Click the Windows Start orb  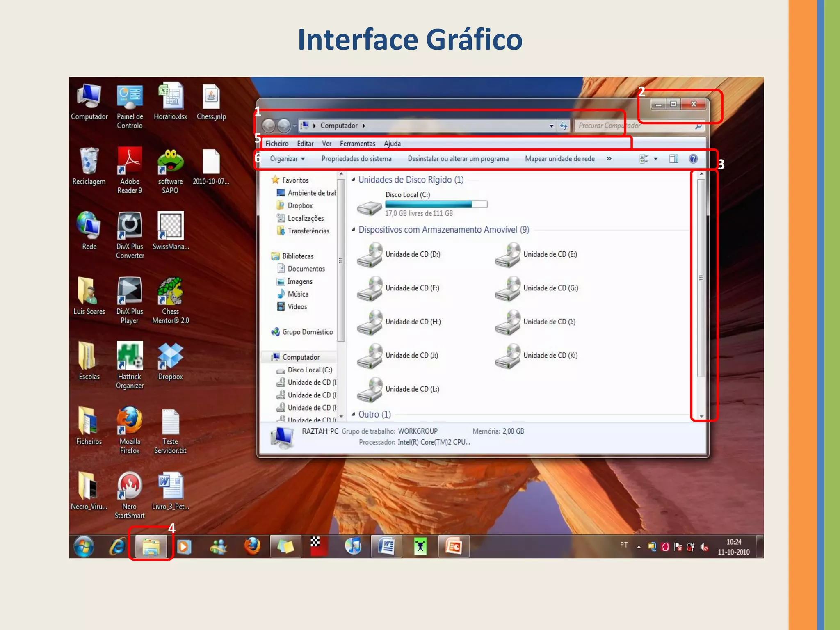[84, 547]
